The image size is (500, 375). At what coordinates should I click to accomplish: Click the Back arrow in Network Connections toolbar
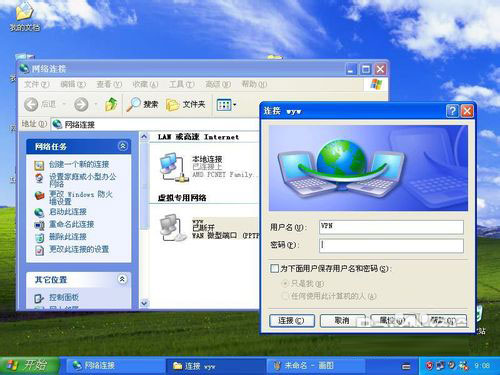(31, 105)
